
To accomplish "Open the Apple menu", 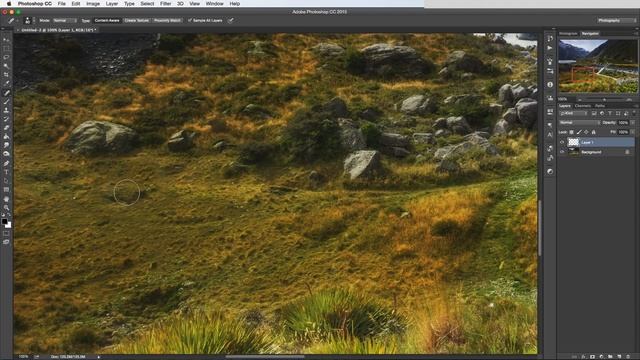I will pyautogui.click(x=8, y=3).
